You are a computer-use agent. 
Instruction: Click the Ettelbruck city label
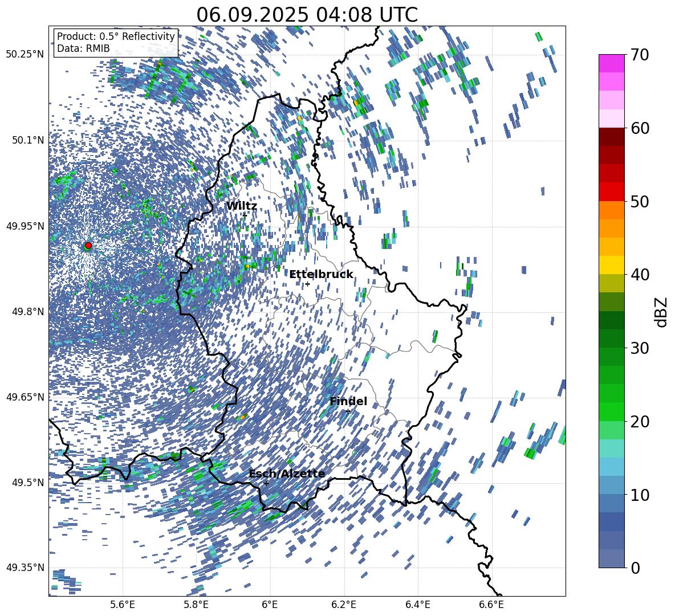[321, 275]
